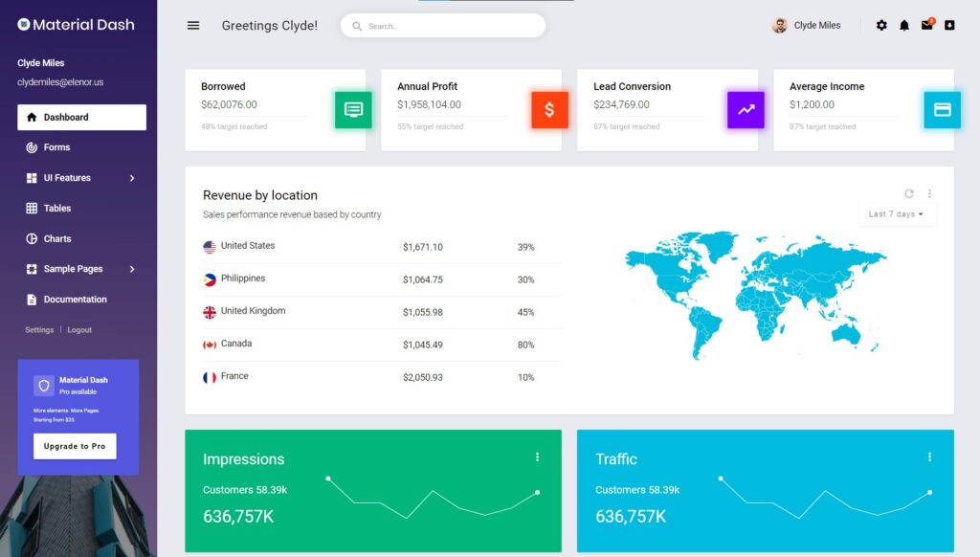This screenshot has height=557, width=980.
Task: Toggle the hamburger menu icon
Action: pyautogui.click(x=193, y=26)
